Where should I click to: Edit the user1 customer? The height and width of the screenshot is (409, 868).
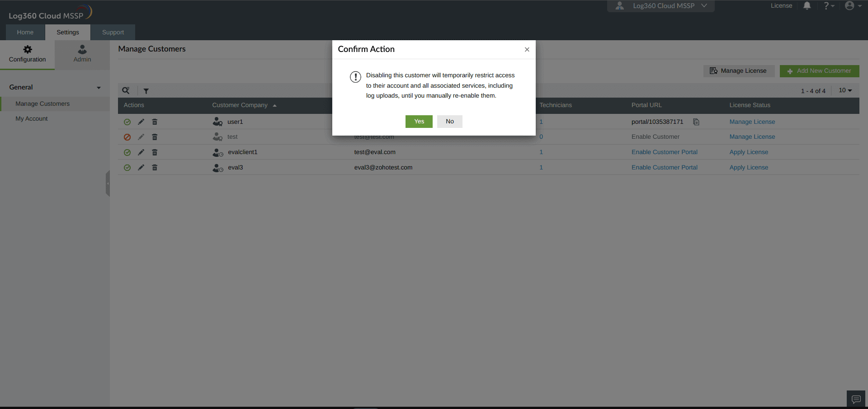[x=141, y=122]
